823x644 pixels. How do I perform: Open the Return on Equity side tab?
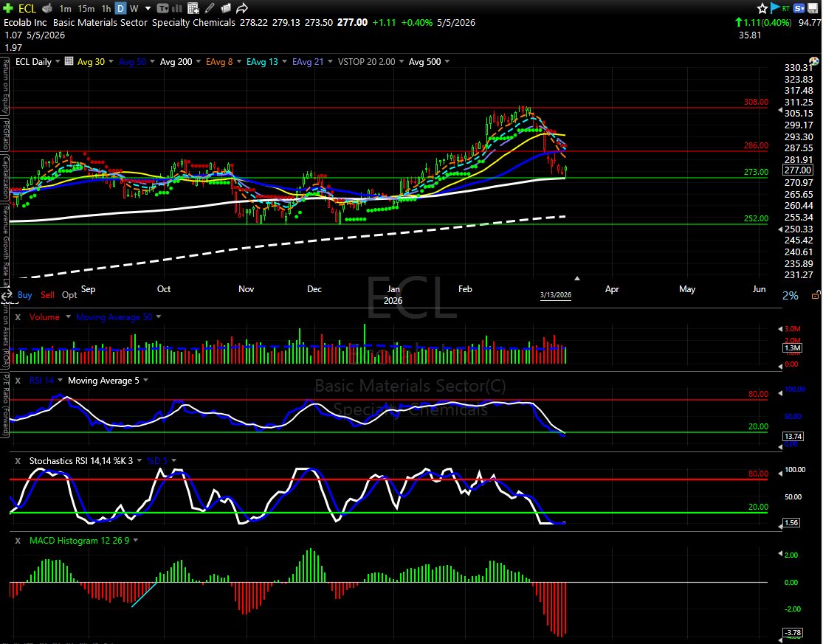tap(6, 86)
